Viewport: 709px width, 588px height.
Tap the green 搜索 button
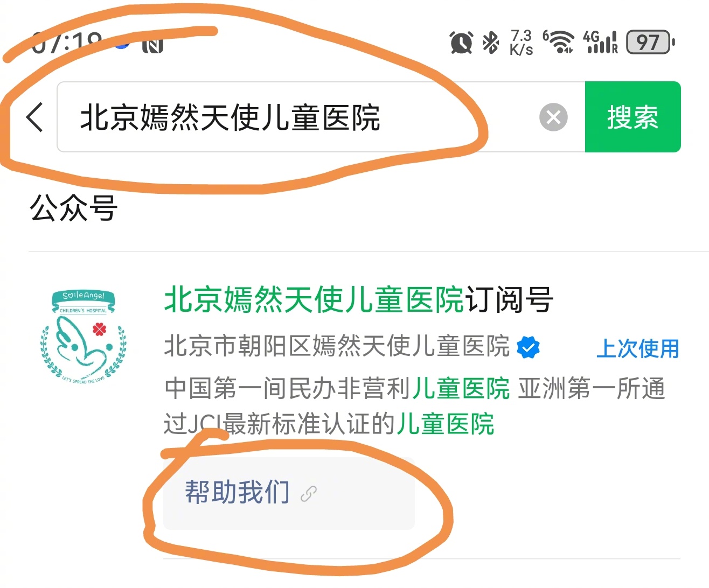point(633,117)
